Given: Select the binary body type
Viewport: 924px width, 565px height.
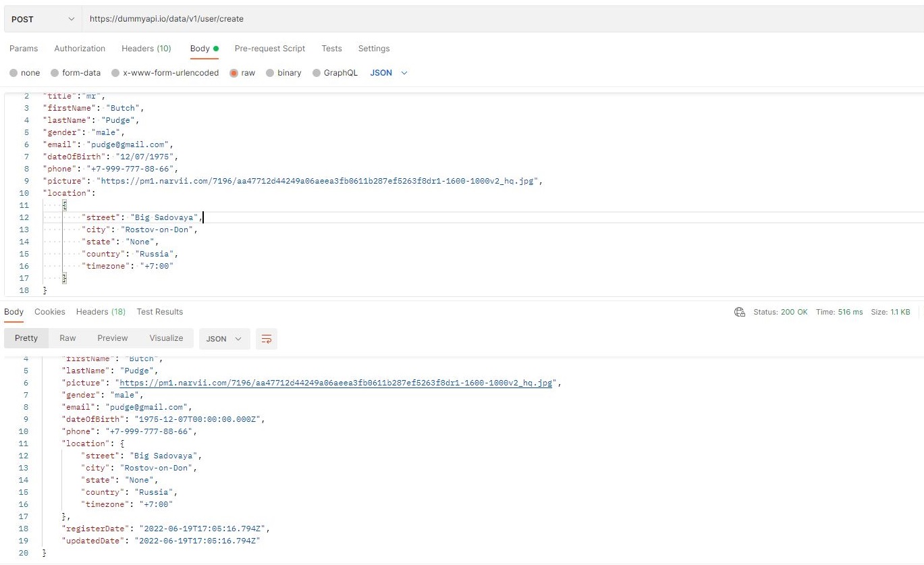Looking at the screenshot, I should click(x=283, y=72).
